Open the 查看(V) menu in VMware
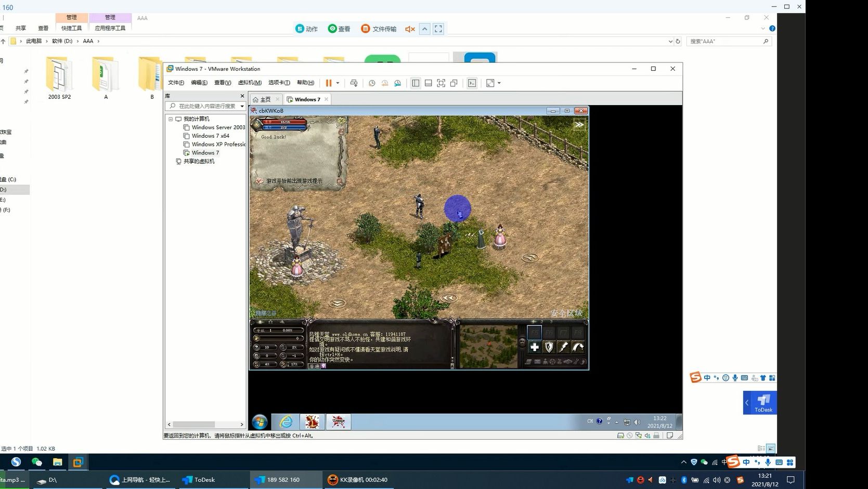Viewport: 868px width, 489px height. (223, 83)
